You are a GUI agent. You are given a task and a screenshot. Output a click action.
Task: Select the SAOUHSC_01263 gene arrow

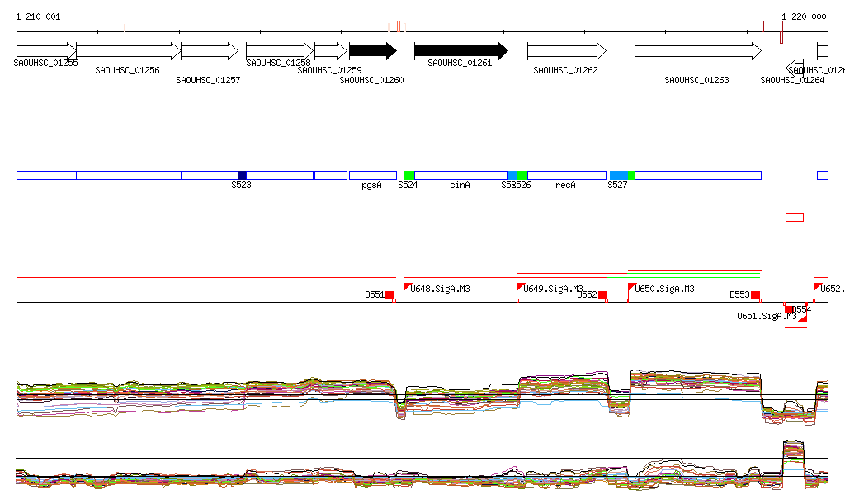click(x=698, y=51)
